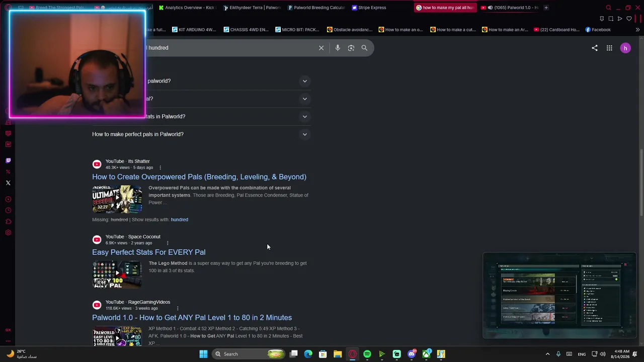Open the Google apps grid
Screen dimensions: 644x362
click(609, 48)
